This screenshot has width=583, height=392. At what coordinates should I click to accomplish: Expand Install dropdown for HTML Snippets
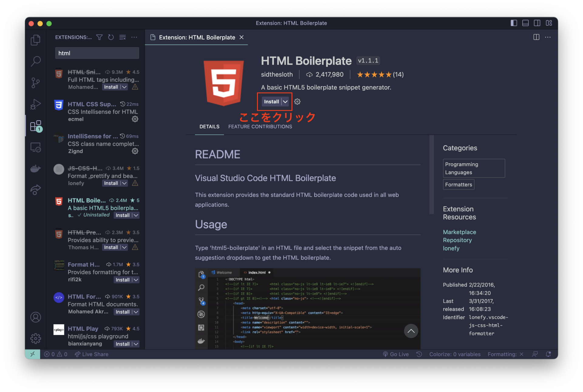coord(124,87)
